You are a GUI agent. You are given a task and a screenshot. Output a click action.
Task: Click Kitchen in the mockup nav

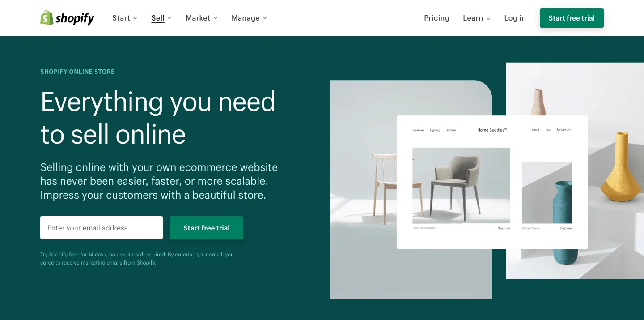[451, 130]
